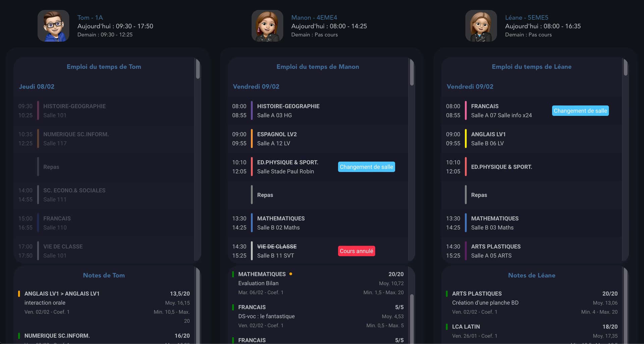Click the orange new-grade dot beside MATHEMATIQUES
This screenshot has width=644, height=344.
[290, 274]
